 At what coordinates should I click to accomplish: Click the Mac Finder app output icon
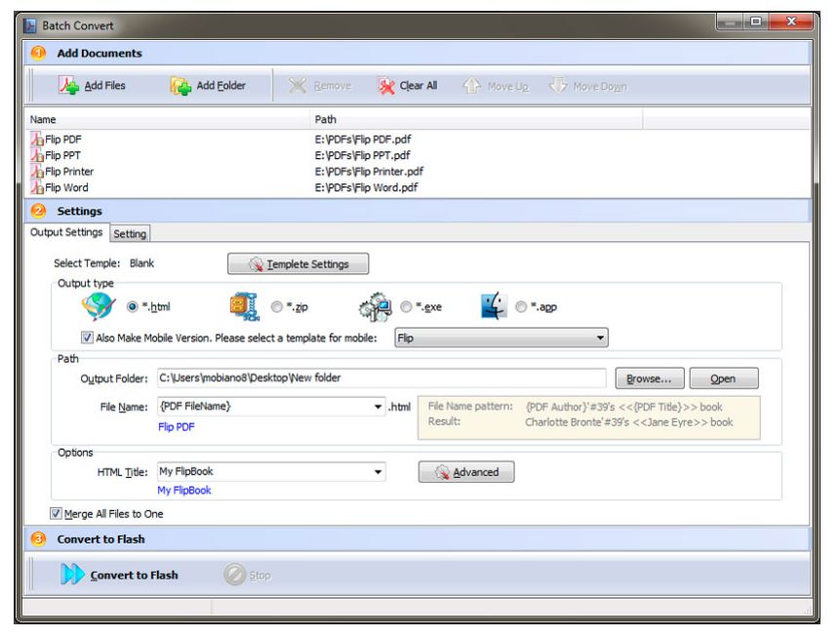tap(494, 306)
